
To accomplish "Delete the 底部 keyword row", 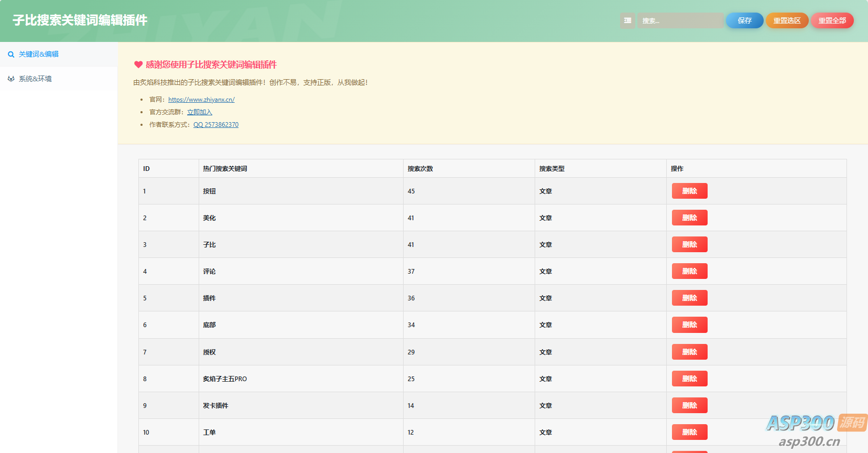I will (x=689, y=325).
